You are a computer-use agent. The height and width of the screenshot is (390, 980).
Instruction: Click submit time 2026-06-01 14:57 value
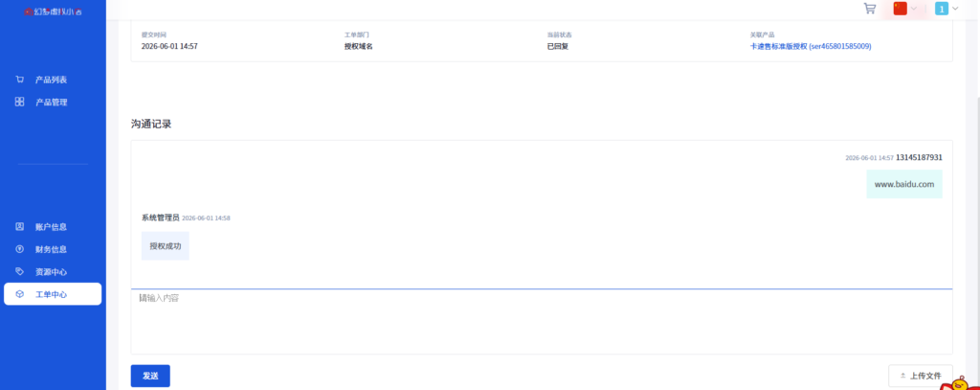[x=169, y=46]
